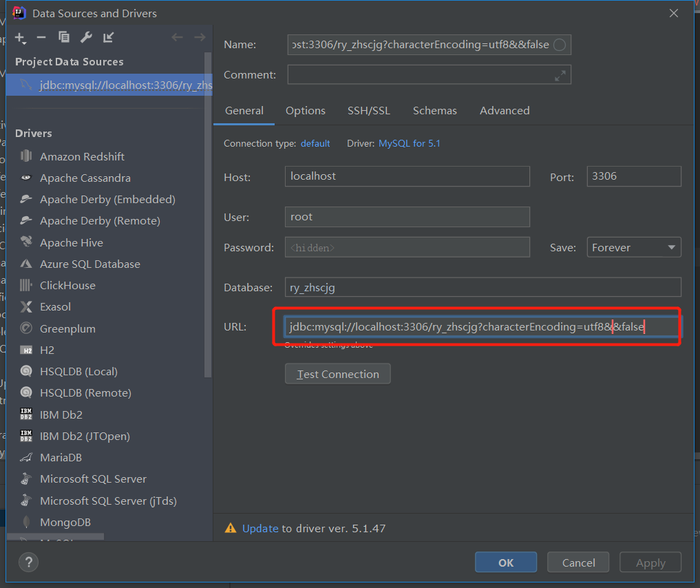Click the color circle in Name field
Image resolution: width=700 pixels, height=588 pixels.
[560, 45]
